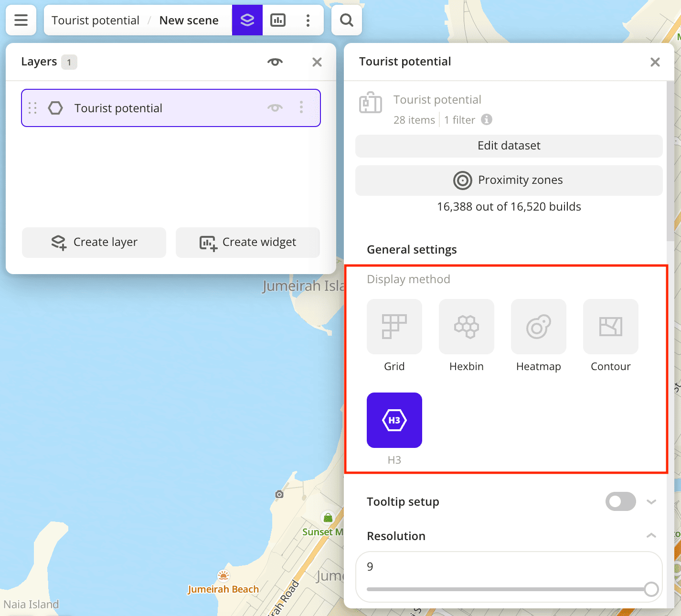Image resolution: width=681 pixels, height=616 pixels.
Task: Click the Create layer button
Action: [x=94, y=243]
